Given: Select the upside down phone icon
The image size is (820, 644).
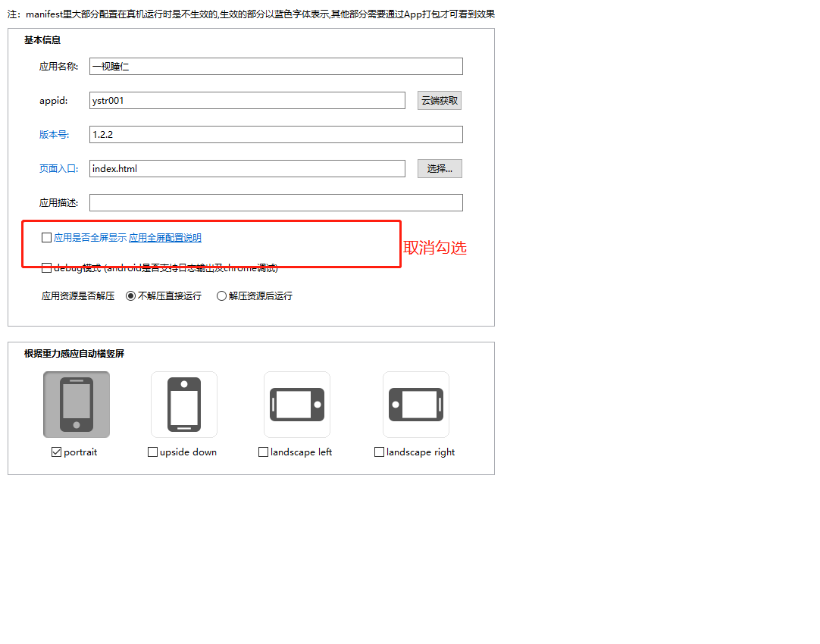Looking at the screenshot, I should [x=184, y=405].
